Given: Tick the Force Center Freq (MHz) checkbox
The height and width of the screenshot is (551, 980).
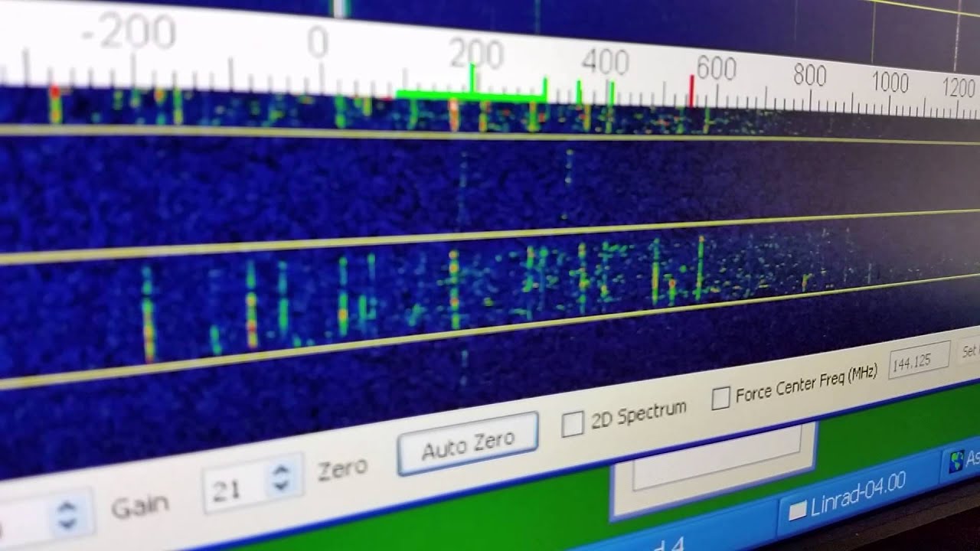Looking at the screenshot, I should [x=720, y=398].
